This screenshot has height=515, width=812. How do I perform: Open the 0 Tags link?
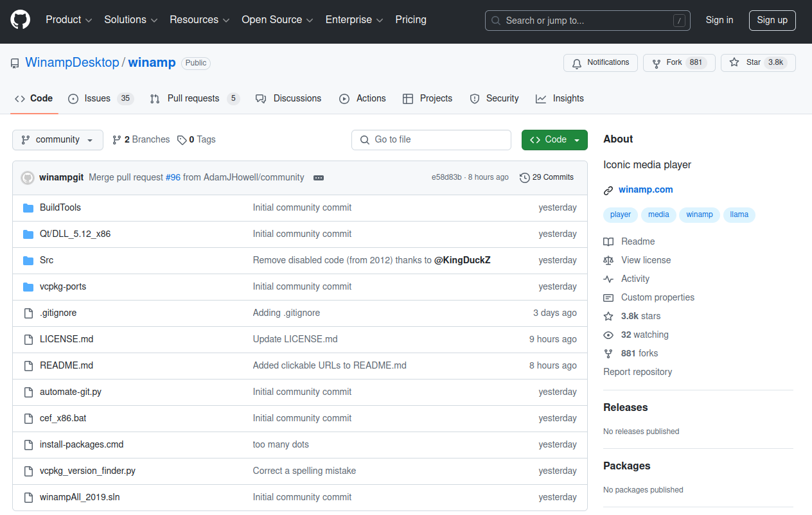coord(197,140)
